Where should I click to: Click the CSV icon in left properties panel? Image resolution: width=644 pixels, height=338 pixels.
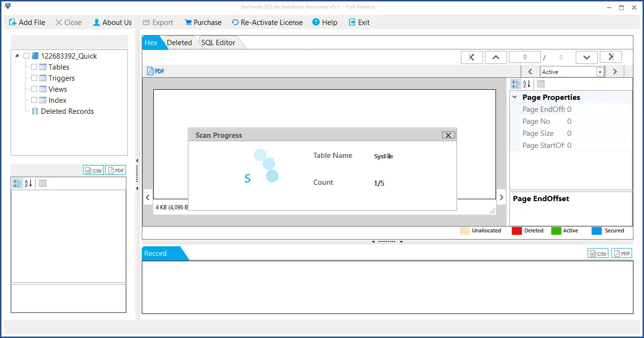[93, 170]
